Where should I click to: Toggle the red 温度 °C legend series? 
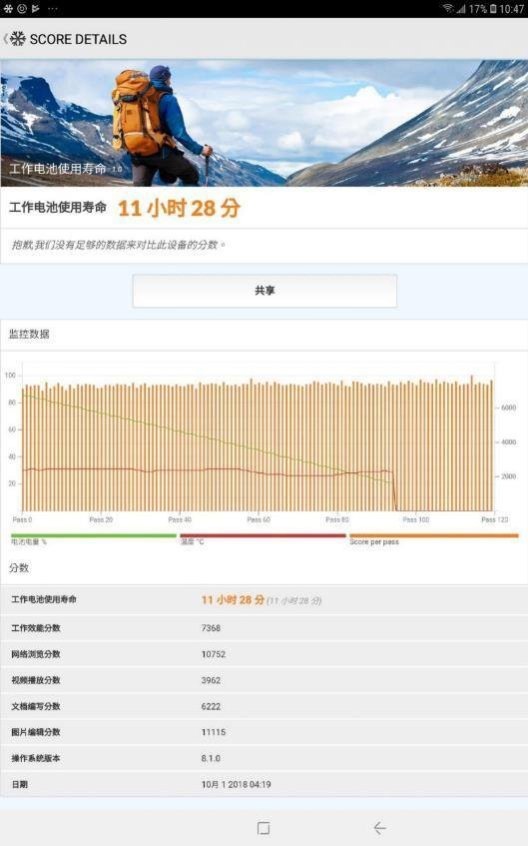[263, 538]
